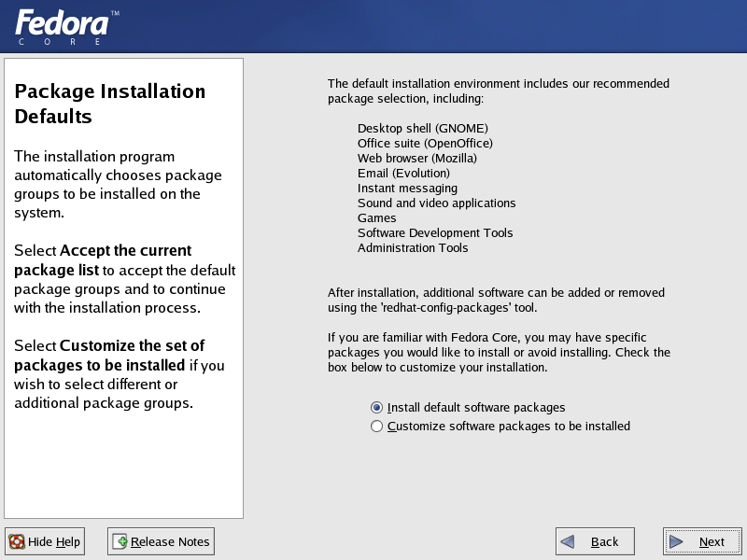Click 'Games' list entry
Image resolution: width=747 pixels, height=560 pixels.
pyautogui.click(x=377, y=218)
